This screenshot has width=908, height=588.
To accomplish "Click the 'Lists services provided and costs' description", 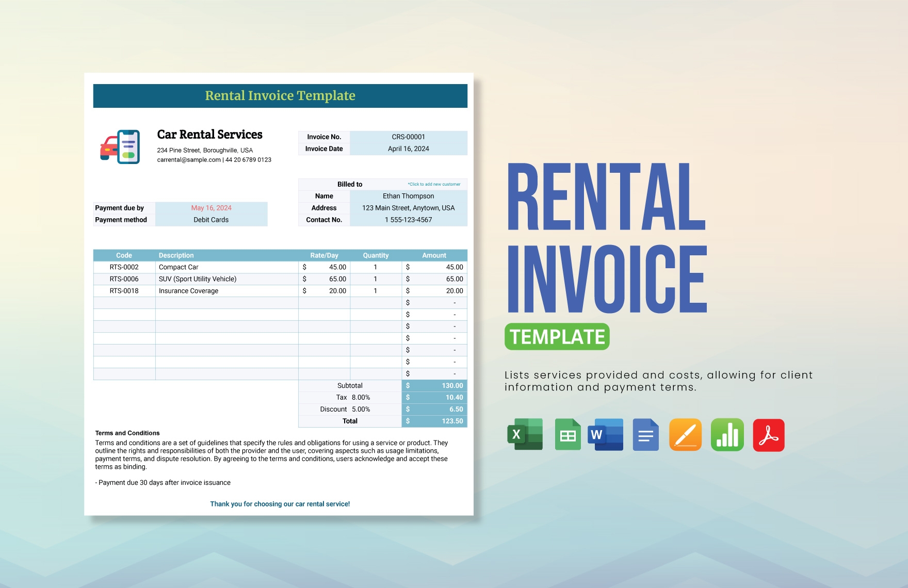I will (659, 381).
